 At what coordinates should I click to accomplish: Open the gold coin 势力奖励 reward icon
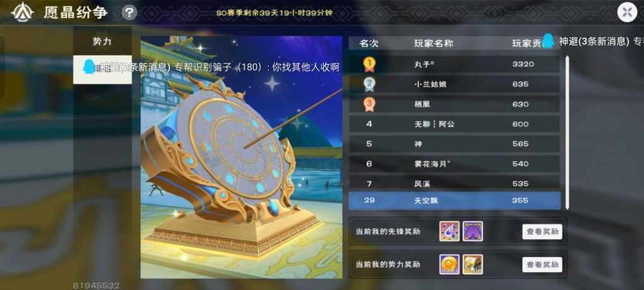tap(450, 264)
